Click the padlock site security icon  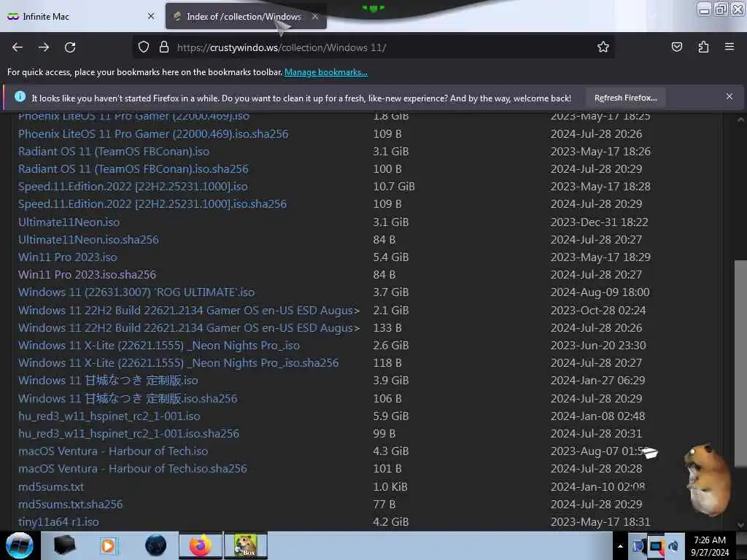[x=164, y=47]
